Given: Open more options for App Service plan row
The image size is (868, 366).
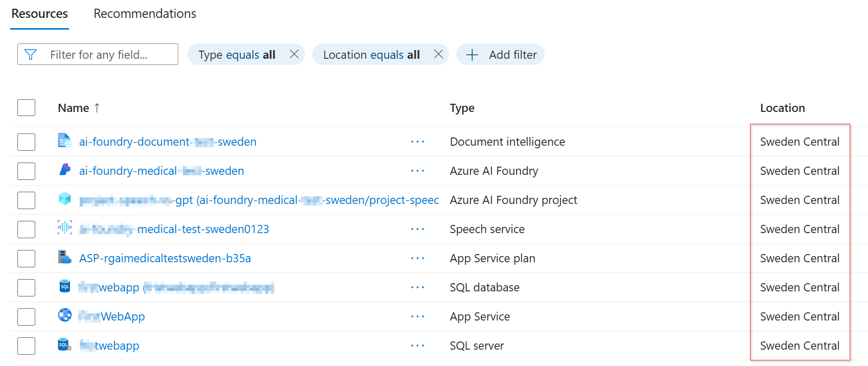Looking at the screenshot, I should pos(417,258).
